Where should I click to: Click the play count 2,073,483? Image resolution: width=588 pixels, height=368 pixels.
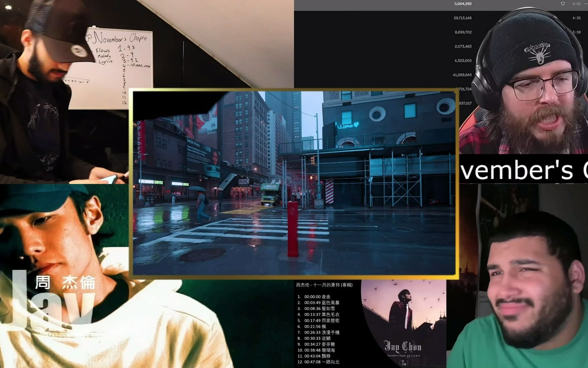463,46
